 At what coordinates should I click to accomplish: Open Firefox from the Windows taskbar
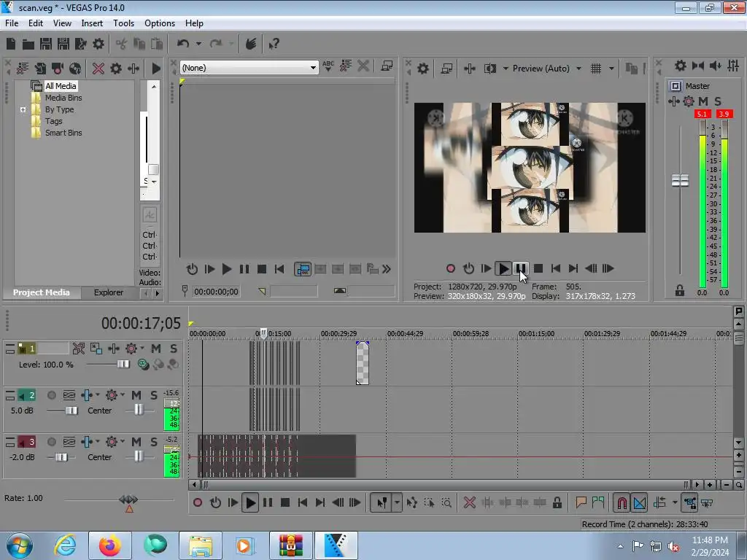click(x=110, y=545)
